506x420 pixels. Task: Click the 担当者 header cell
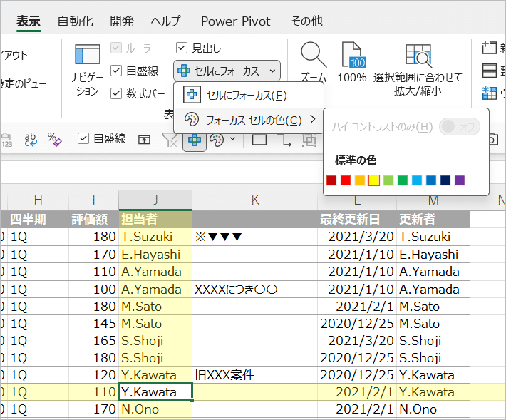pos(155,219)
